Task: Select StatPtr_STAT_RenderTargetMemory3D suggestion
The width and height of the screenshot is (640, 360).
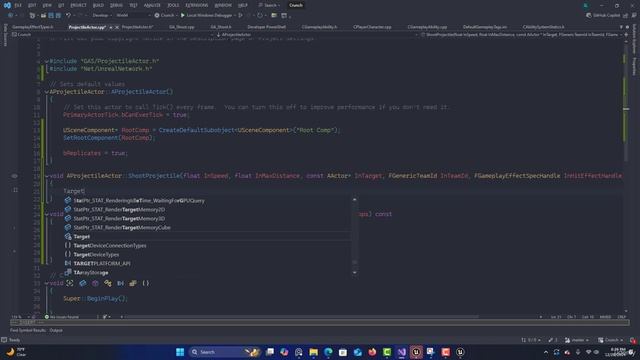Action: tap(207, 218)
